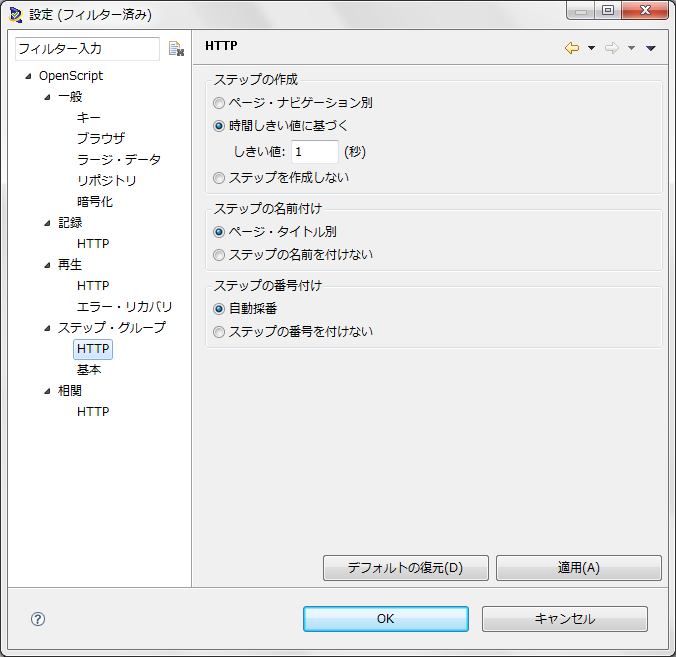Open the help question mark icon
Image resolution: width=676 pixels, height=657 pixels.
tap(38, 619)
